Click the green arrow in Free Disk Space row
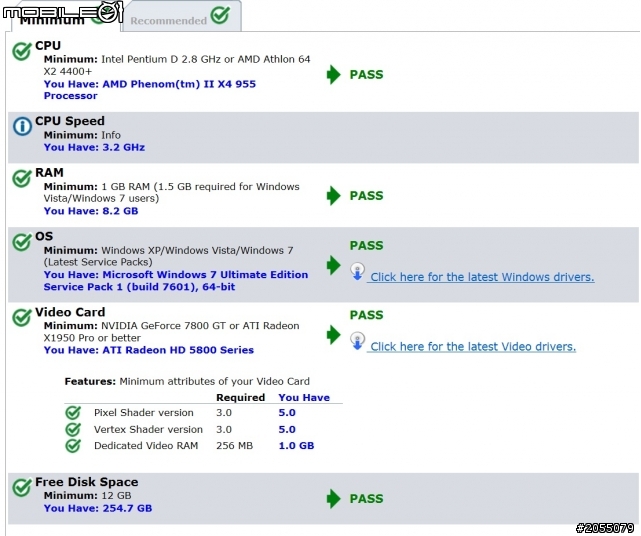 [334, 499]
